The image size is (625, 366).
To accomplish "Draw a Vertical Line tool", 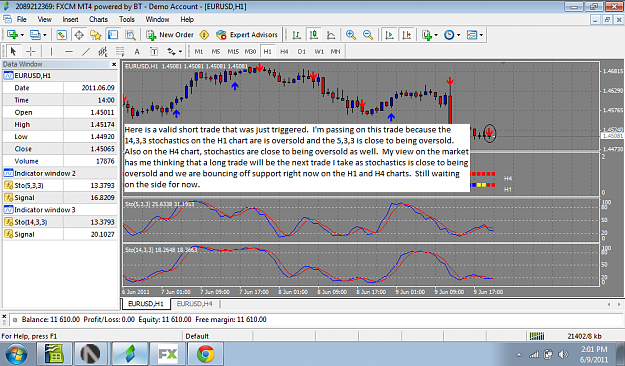I will tap(51, 51).
